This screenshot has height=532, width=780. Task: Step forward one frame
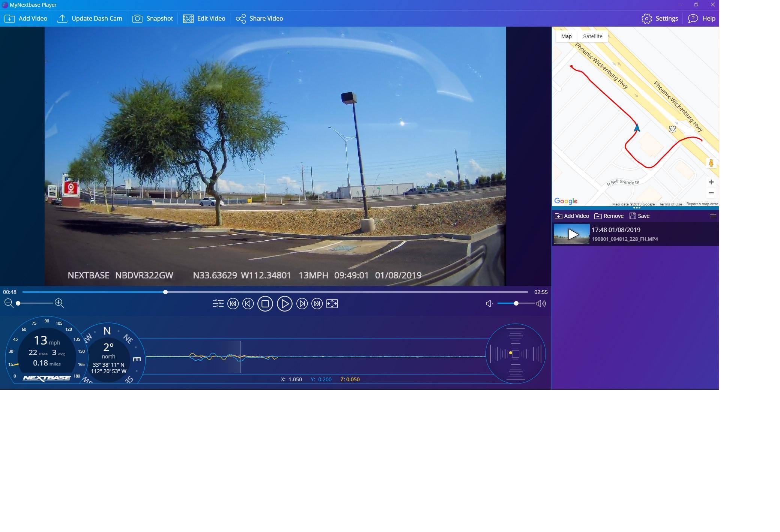(302, 304)
